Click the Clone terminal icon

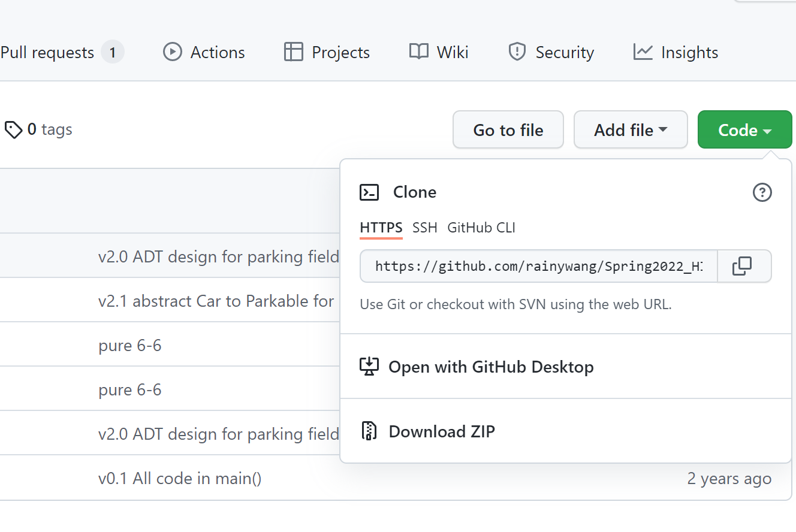point(369,192)
